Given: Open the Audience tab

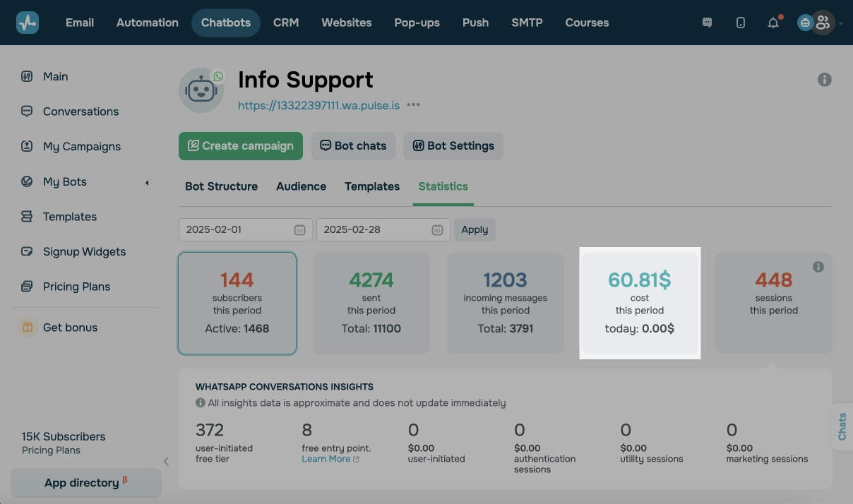Looking at the screenshot, I should pos(301,186).
